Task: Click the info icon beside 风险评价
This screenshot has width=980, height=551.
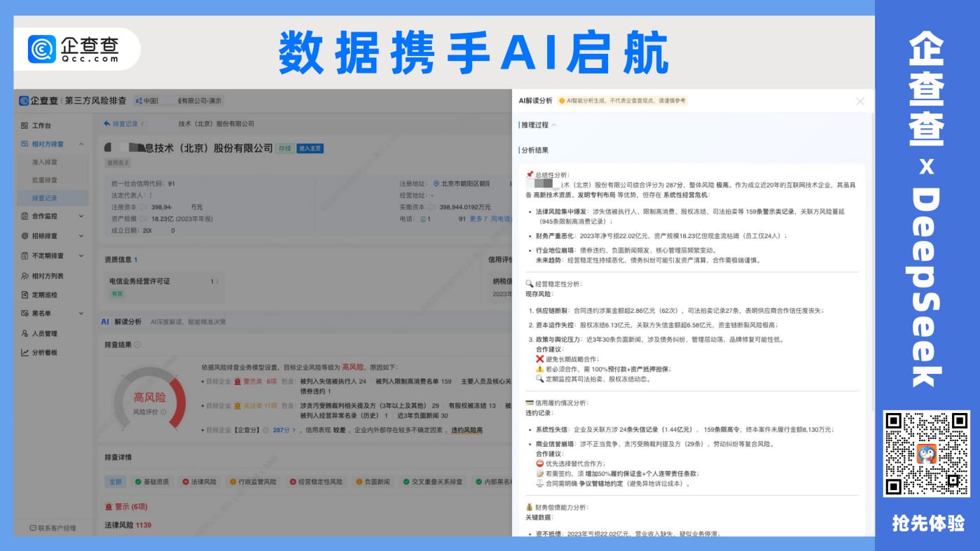Action: [163, 412]
